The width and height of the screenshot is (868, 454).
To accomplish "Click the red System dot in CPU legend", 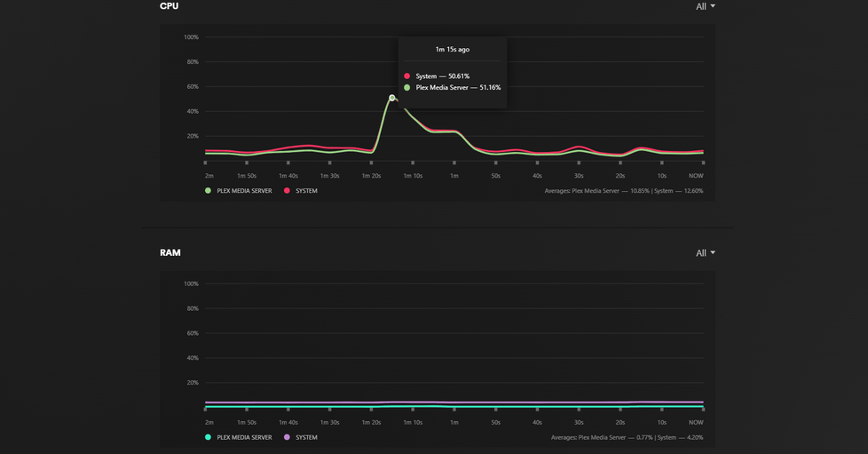I will pyautogui.click(x=287, y=191).
